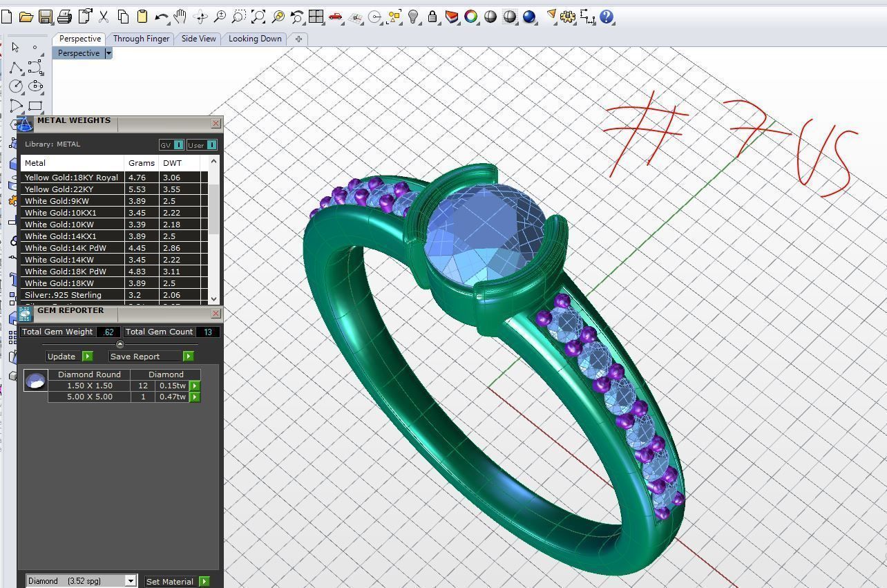
Task: Open a file using the folder icon
Action: 26,17
